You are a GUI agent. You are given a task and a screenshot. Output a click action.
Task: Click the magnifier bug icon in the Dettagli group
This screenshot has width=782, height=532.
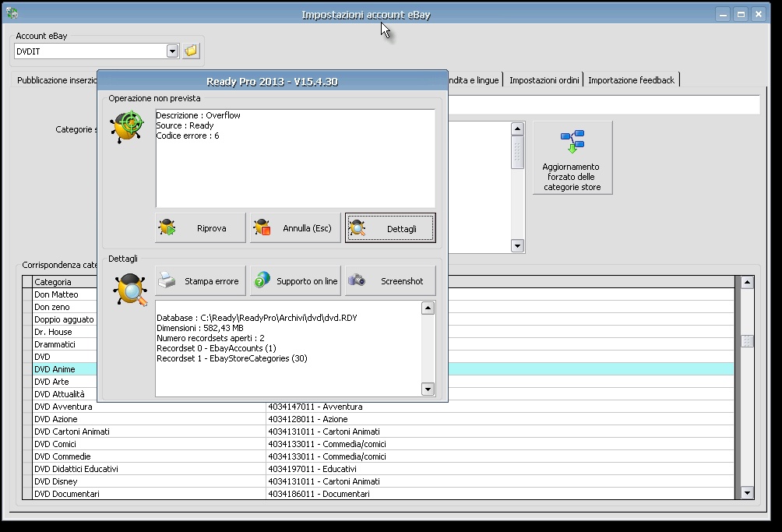point(131,290)
